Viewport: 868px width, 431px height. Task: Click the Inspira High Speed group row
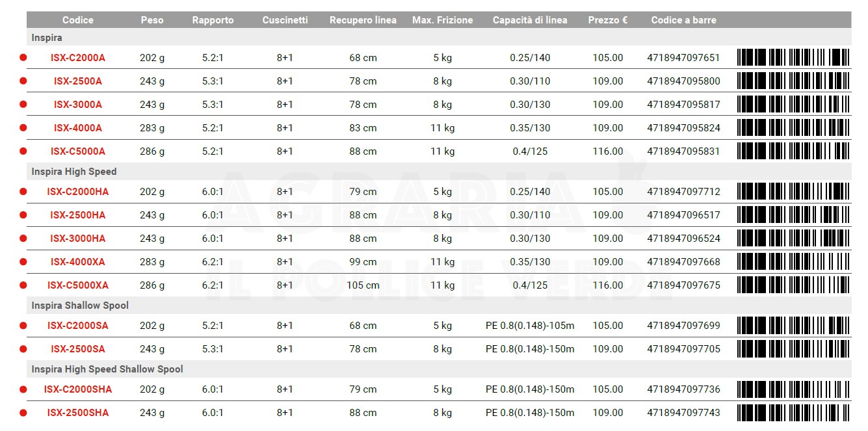pos(74,172)
